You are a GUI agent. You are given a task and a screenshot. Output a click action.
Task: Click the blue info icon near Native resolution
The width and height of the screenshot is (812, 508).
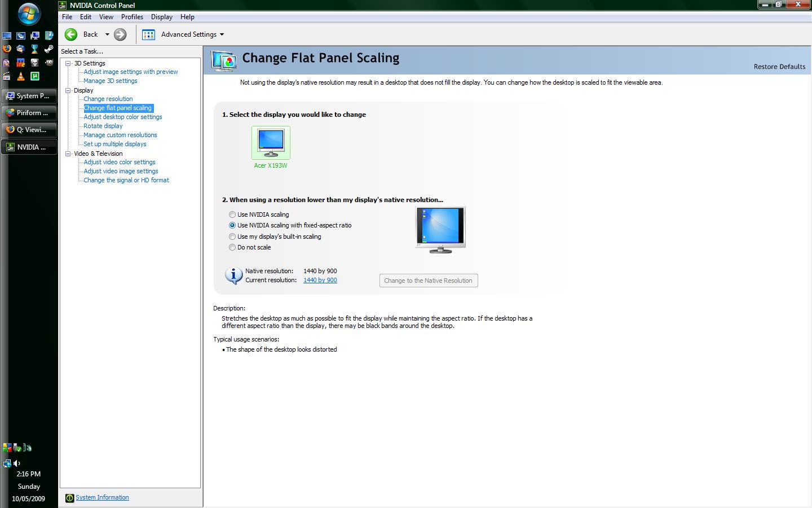233,275
